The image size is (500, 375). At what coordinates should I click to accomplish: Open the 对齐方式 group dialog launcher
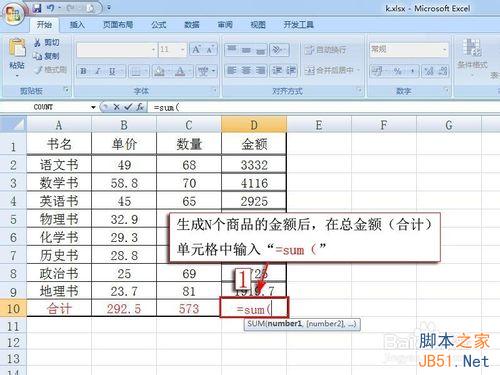pos(359,90)
